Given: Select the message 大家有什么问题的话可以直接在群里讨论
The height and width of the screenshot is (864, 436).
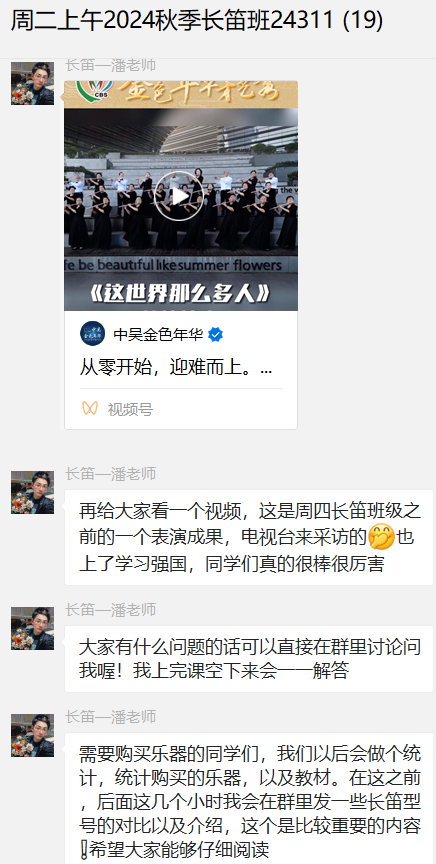Looking at the screenshot, I should [249, 658].
